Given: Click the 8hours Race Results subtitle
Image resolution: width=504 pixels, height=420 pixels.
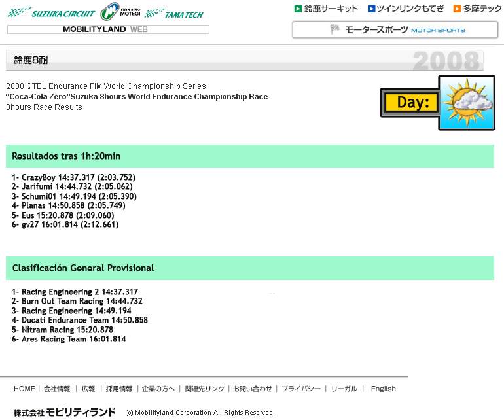Looking at the screenshot, I should [44, 107].
